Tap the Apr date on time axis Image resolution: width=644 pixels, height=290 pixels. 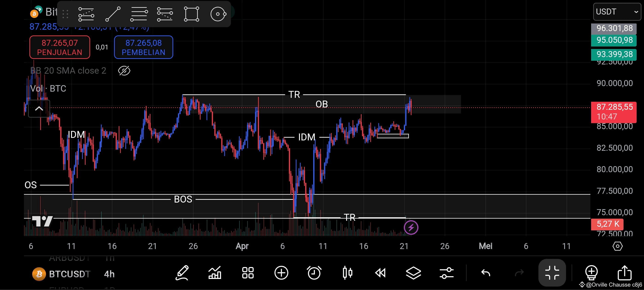point(242,246)
